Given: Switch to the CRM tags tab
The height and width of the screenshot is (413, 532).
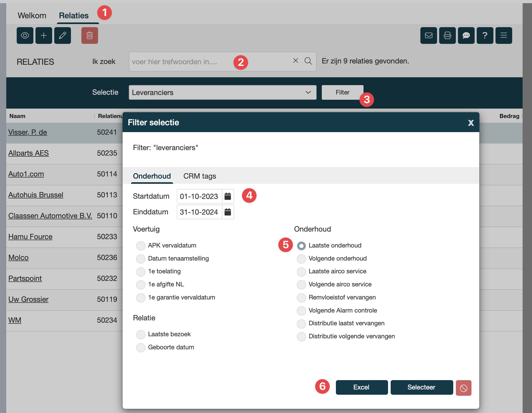Looking at the screenshot, I should 199,176.
